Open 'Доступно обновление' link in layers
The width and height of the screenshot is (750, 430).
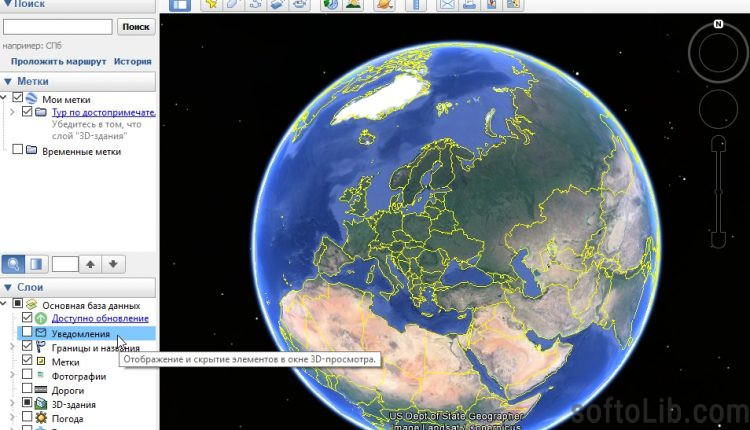[100, 318]
